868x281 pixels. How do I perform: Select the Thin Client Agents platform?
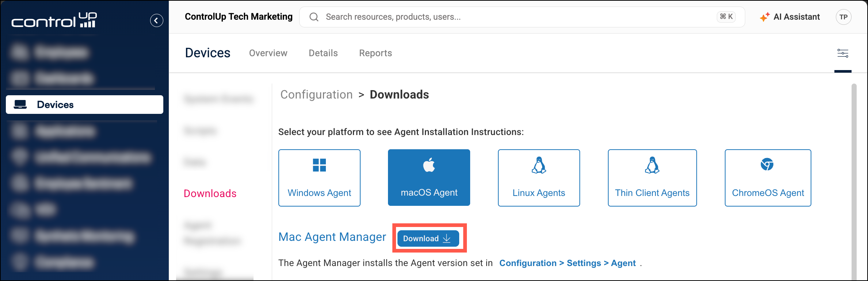652,178
